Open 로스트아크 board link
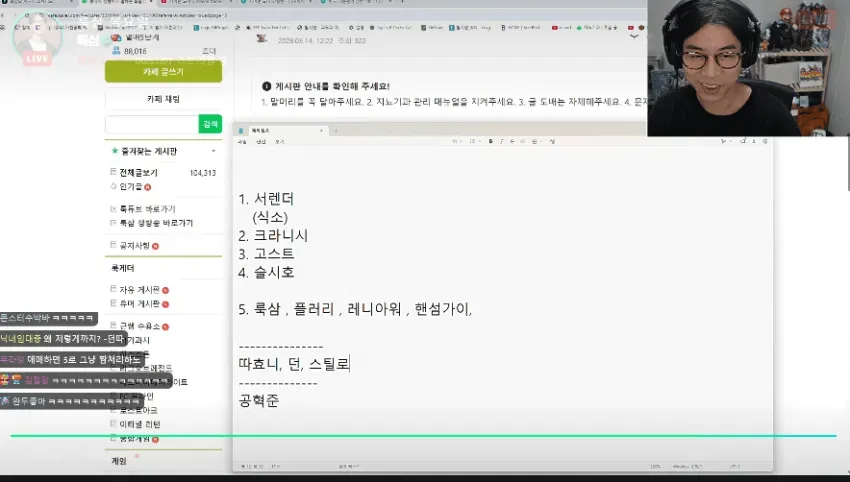Screen dimensions: 850x482 coord(138,410)
